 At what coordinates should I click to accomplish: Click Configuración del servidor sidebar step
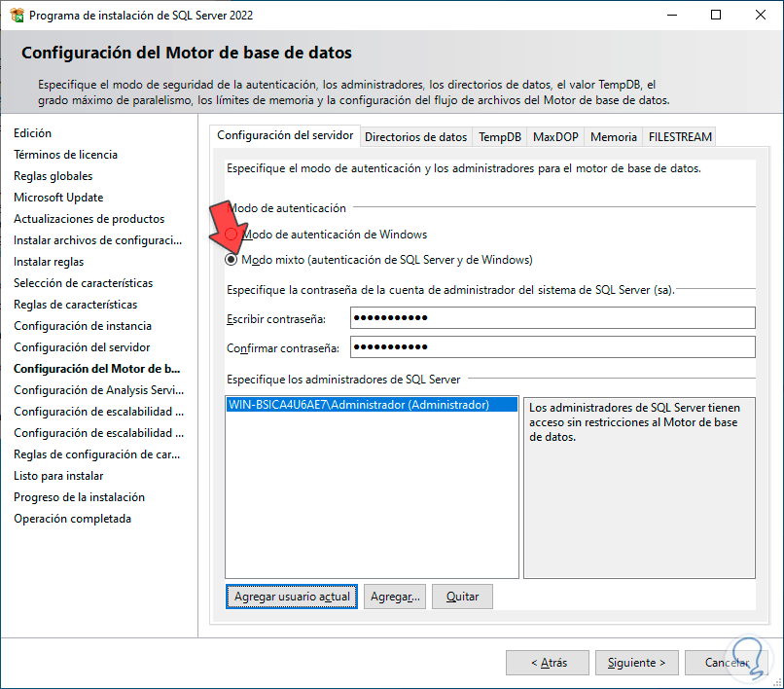[82, 347]
